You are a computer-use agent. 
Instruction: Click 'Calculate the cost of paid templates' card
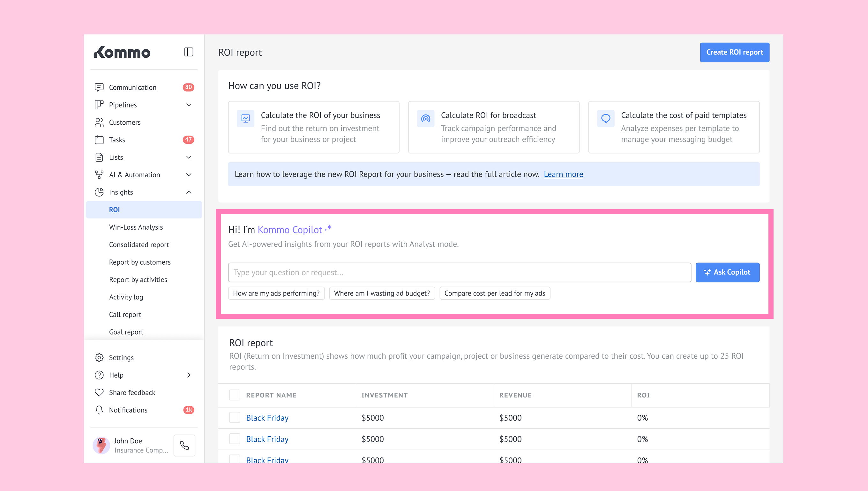[x=674, y=127]
